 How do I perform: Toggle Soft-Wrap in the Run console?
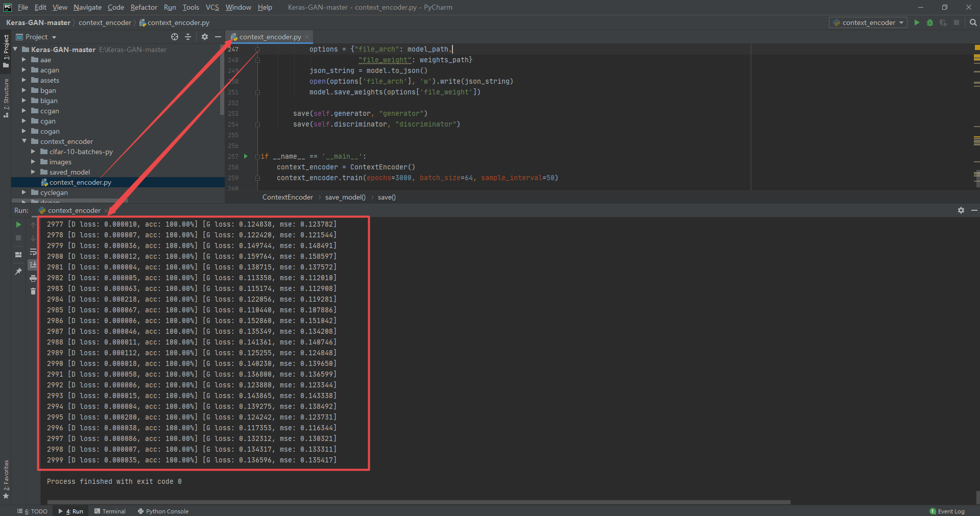pos(33,252)
